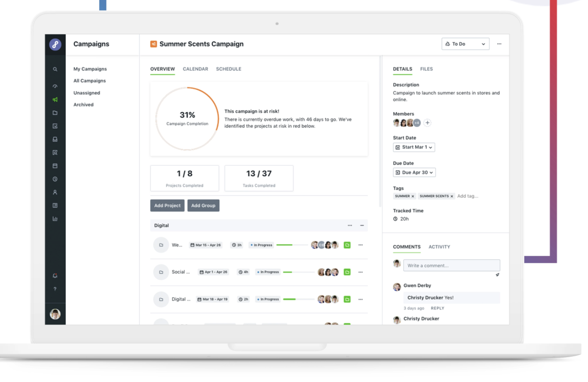Open People icon in sidebar
Screen dimensions: 588x382
(55, 192)
